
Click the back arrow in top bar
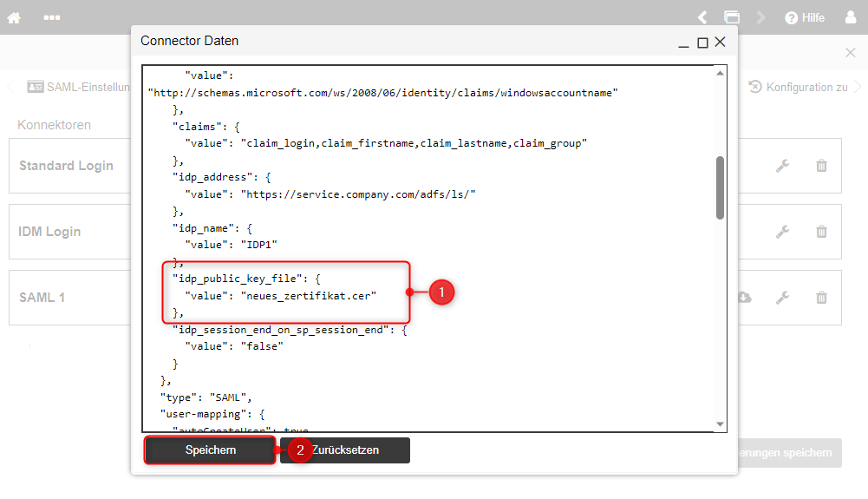tap(702, 17)
